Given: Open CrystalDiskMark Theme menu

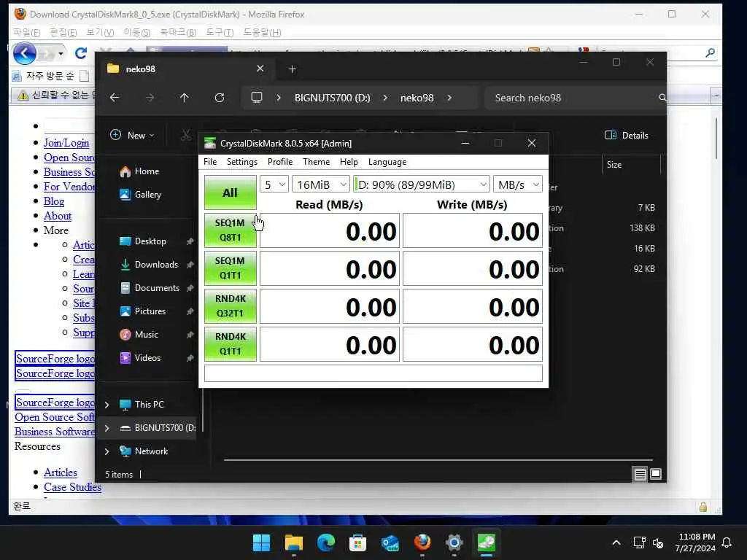Looking at the screenshot, I should coord(317,162).
